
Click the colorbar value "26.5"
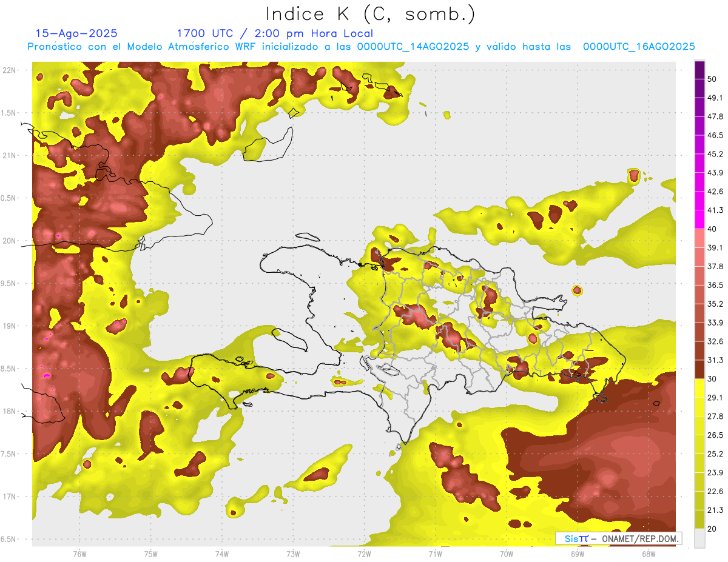pos(715,435)
